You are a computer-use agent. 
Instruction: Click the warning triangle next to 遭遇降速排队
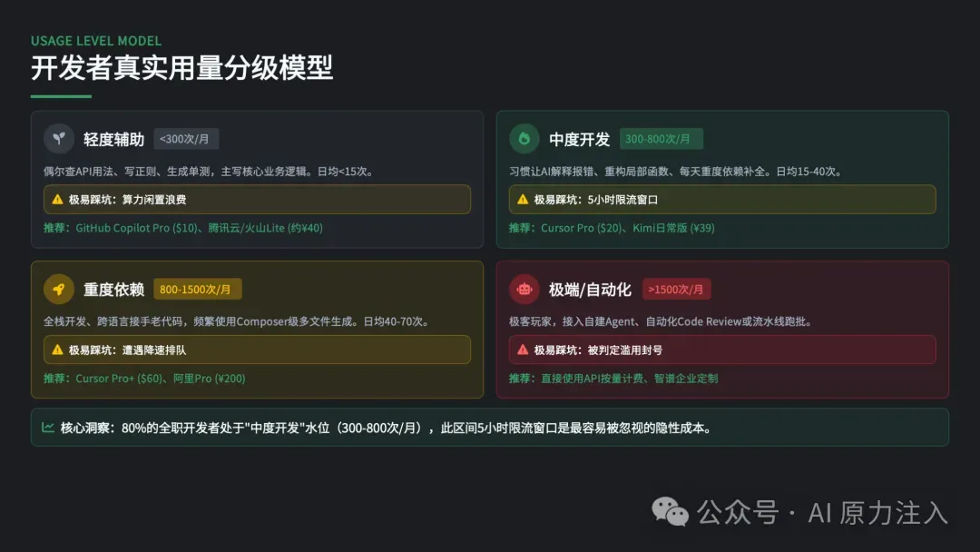[x=57, y=350]
